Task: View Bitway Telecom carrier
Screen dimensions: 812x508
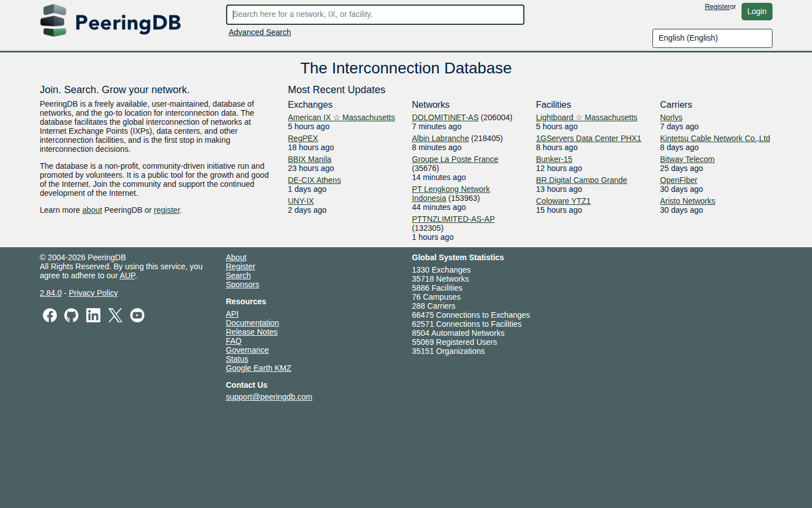Action: 687,159
